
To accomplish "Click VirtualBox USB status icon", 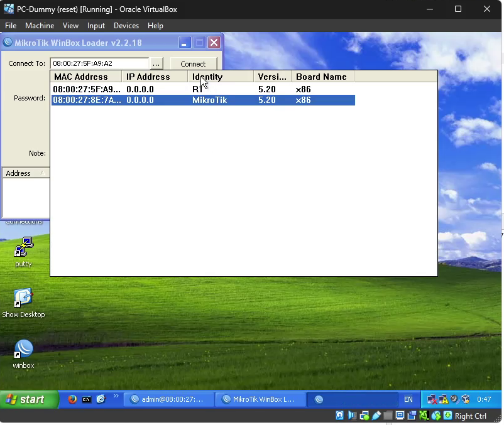I will (x=376, y=416).
